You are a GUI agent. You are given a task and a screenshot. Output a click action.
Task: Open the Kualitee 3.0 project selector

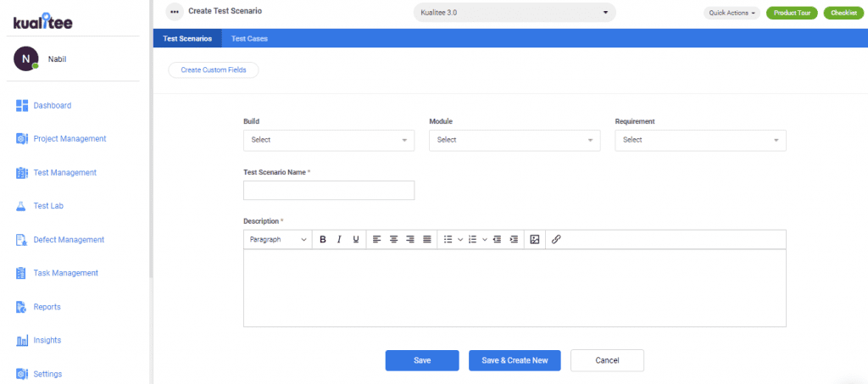515,12
